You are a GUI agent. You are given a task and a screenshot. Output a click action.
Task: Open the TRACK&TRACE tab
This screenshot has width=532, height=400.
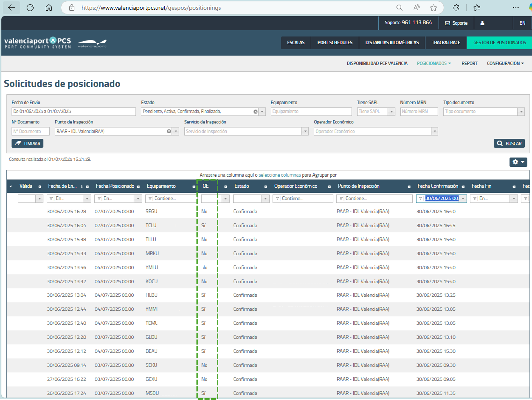pyautogui.click(x=446, y=43)
